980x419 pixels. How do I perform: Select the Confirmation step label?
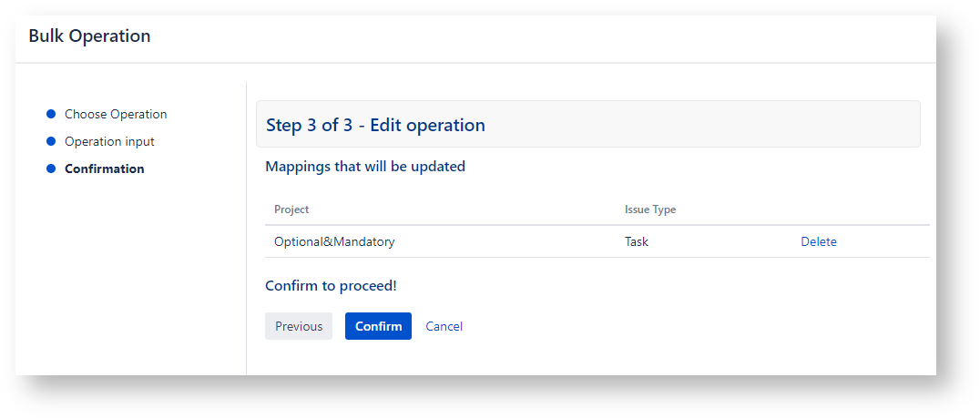coord(104,169)
